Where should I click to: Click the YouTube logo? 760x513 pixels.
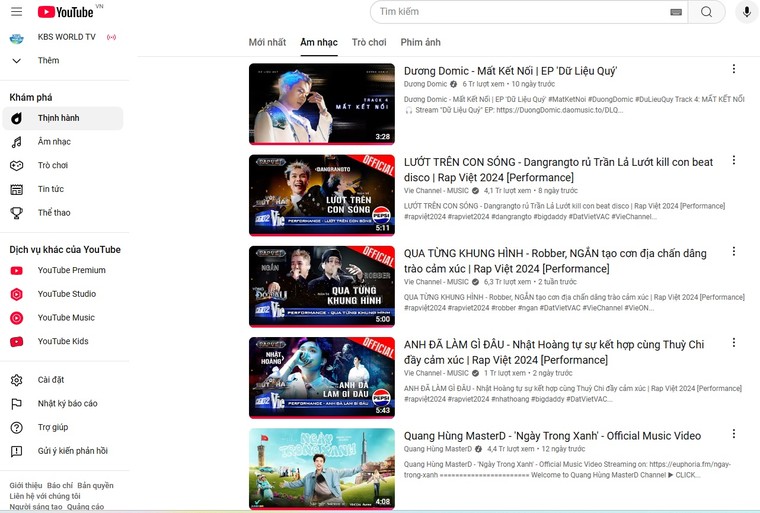point(65,12)
